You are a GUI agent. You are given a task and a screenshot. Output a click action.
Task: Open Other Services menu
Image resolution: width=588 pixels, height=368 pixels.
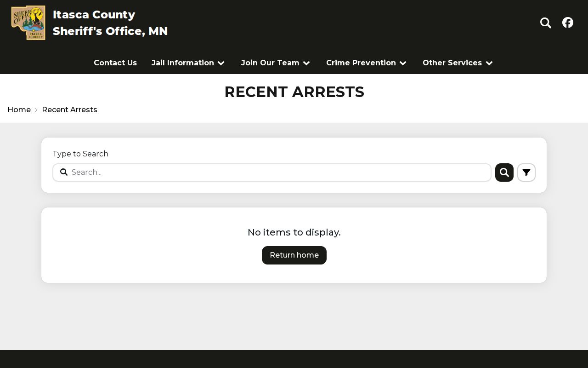click(452, 63)
